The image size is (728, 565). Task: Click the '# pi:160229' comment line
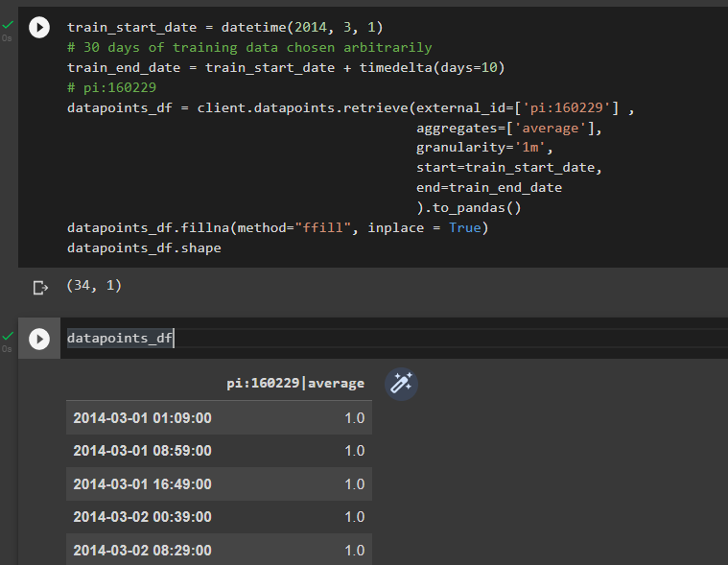(111, 87)
